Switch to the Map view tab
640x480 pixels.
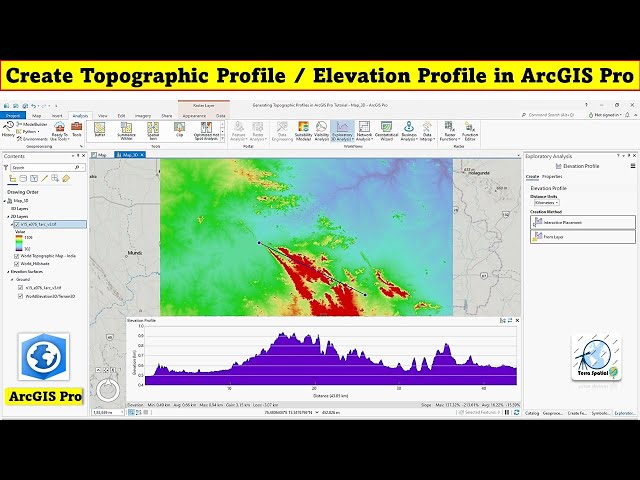coord(99,155)
